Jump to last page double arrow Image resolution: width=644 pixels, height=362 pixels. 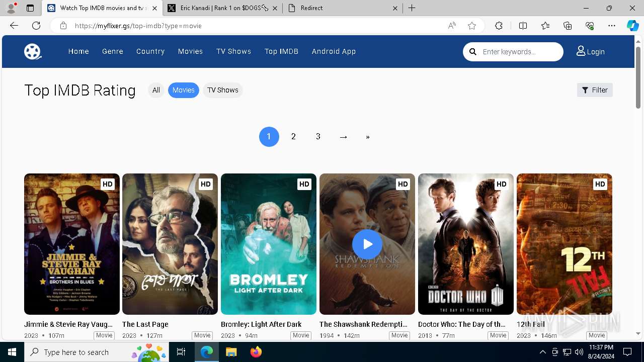[x=368, y=137]
